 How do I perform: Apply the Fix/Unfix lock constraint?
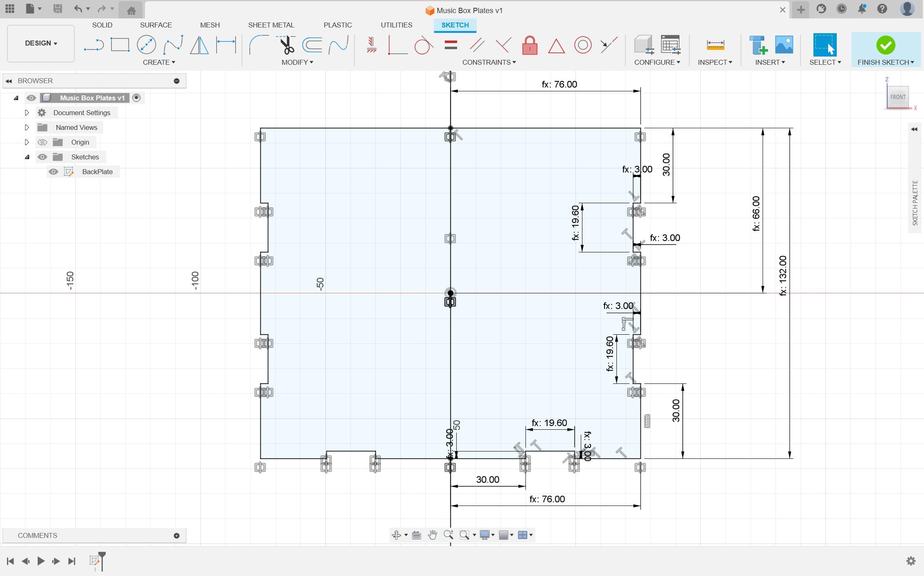(x=530, y=45)
